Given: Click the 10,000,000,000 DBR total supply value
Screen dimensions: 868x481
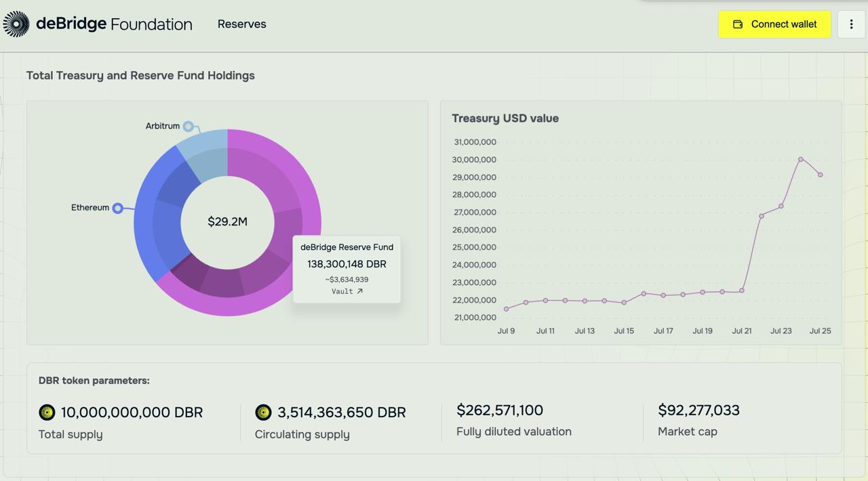Looking at the screenshot, I should tap(132, 412).
